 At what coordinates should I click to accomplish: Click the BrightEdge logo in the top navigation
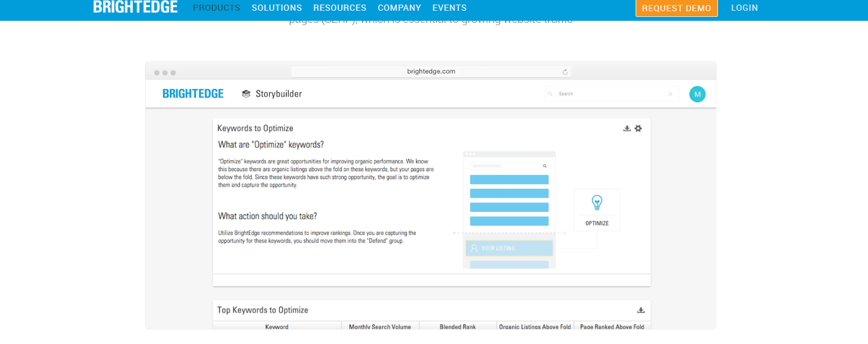pyautogui.click(x=135, y=7)
